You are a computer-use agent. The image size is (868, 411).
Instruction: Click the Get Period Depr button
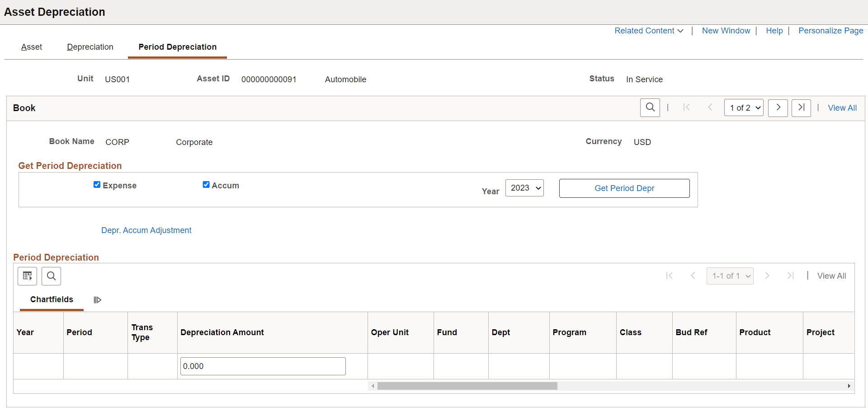624,188
